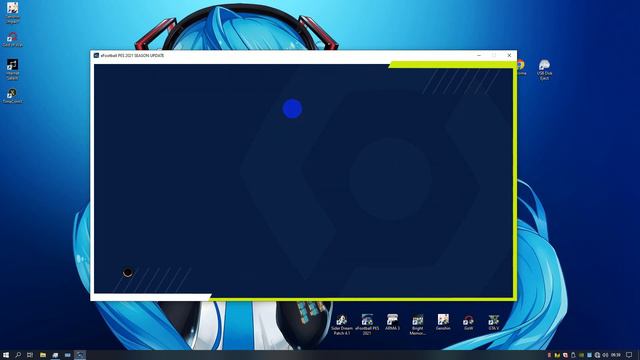Open the music-note shortcut on the left desktop

click(x=12, y=69)
